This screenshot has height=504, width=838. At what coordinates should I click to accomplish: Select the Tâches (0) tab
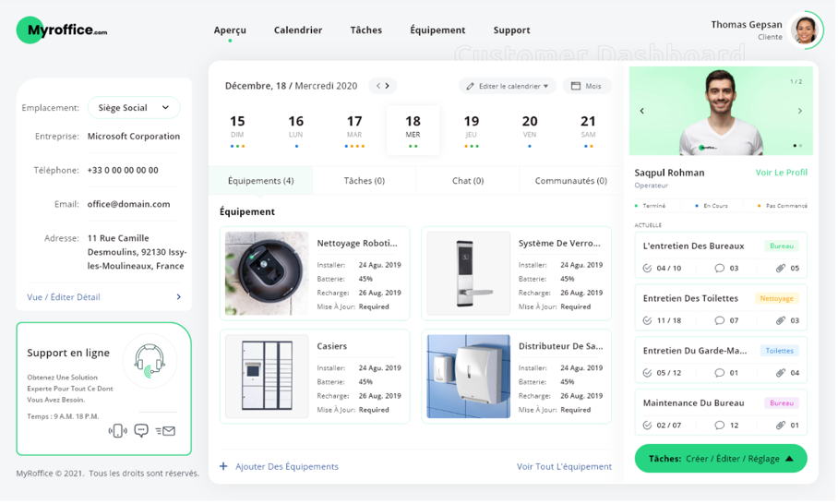365,181
